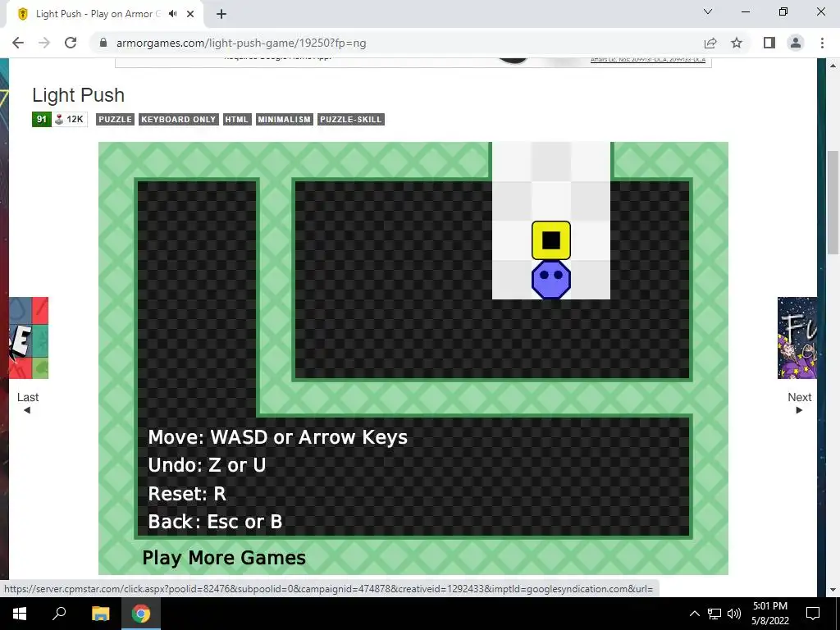Click the page vertical scrollbar thumb

[833, 203]
